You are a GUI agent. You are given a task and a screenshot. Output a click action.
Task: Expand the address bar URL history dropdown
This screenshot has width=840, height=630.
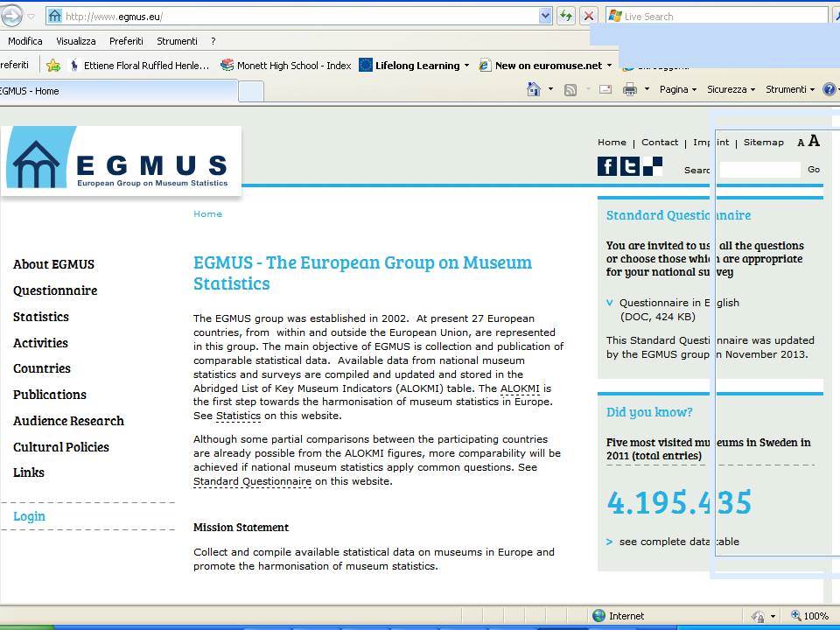[x=545, y=16]
